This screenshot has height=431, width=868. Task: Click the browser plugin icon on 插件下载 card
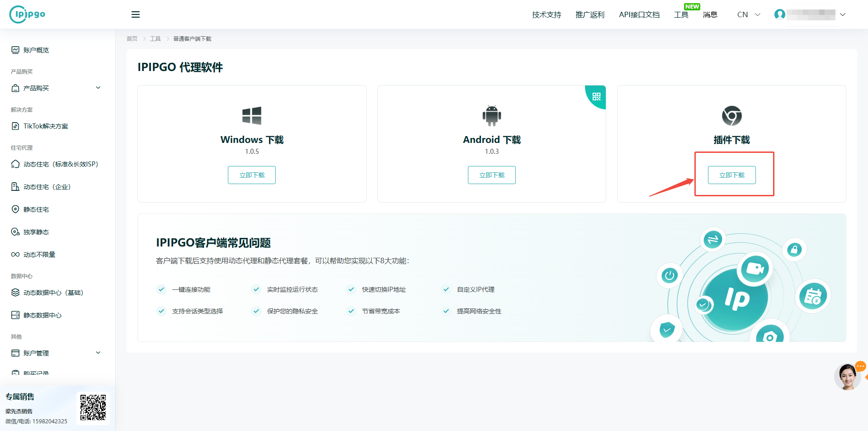coord(731,115)
